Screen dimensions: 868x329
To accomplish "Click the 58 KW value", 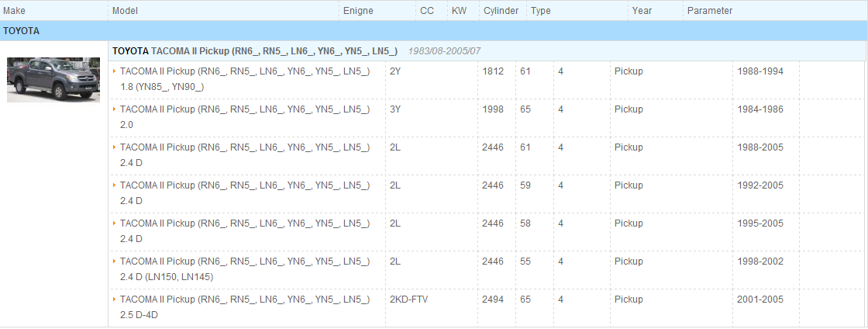I will (525, 223).
